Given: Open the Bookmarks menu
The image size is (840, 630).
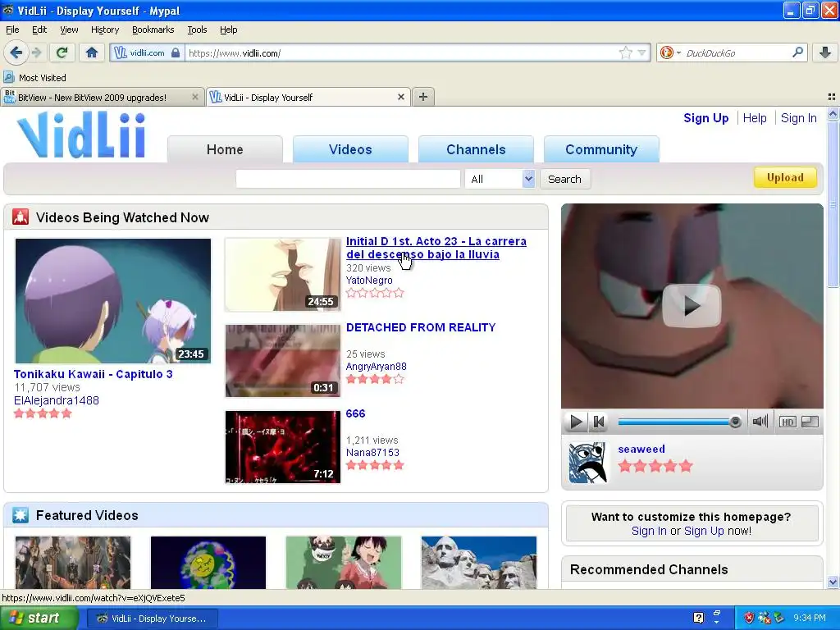Looking at the screenshot, I should pyautogui.click(x=153, y=30).
